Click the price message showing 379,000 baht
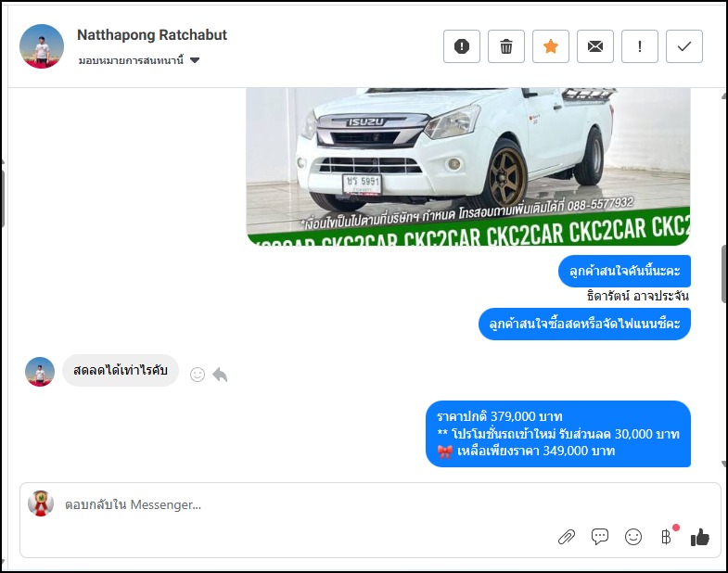Screen dimensions: 728x573 558,434
